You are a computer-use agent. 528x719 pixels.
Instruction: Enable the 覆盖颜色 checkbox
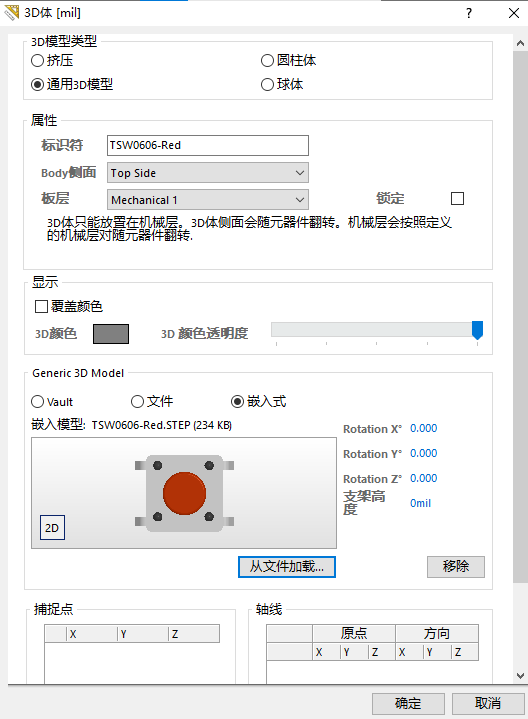[x=41, y=306]
